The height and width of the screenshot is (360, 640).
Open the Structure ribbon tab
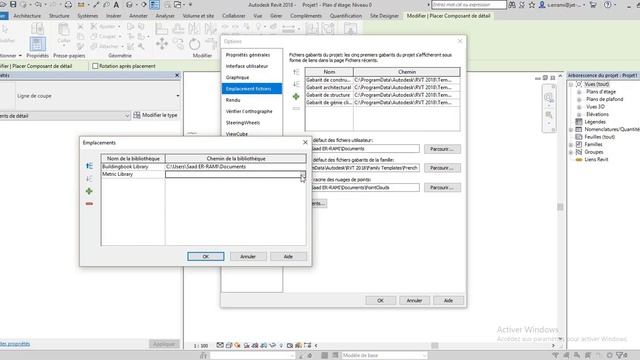click(59, 16)
